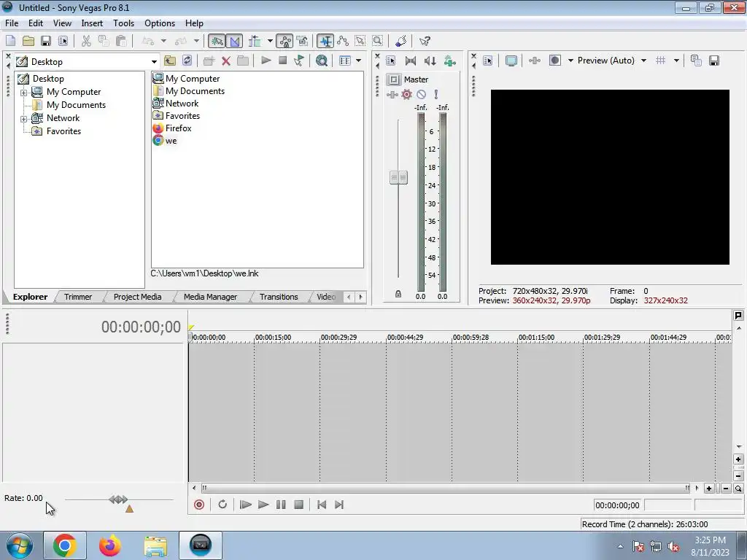This screenshot has height=560, width=747.
Task: Select the Selection Edit tool
Action: (360, 41)
